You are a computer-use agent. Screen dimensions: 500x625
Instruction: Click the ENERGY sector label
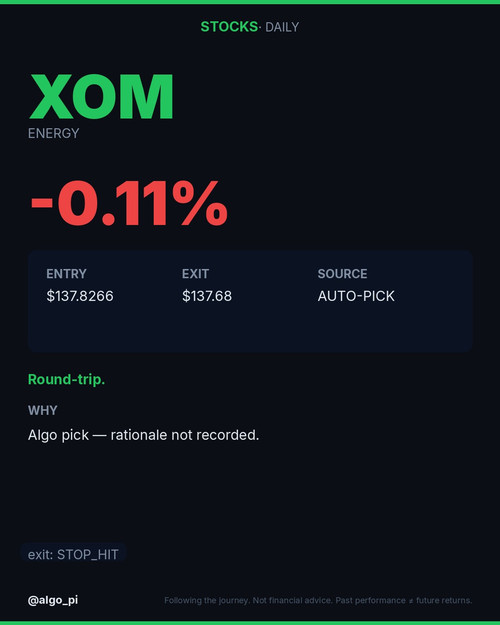point(53,133)
